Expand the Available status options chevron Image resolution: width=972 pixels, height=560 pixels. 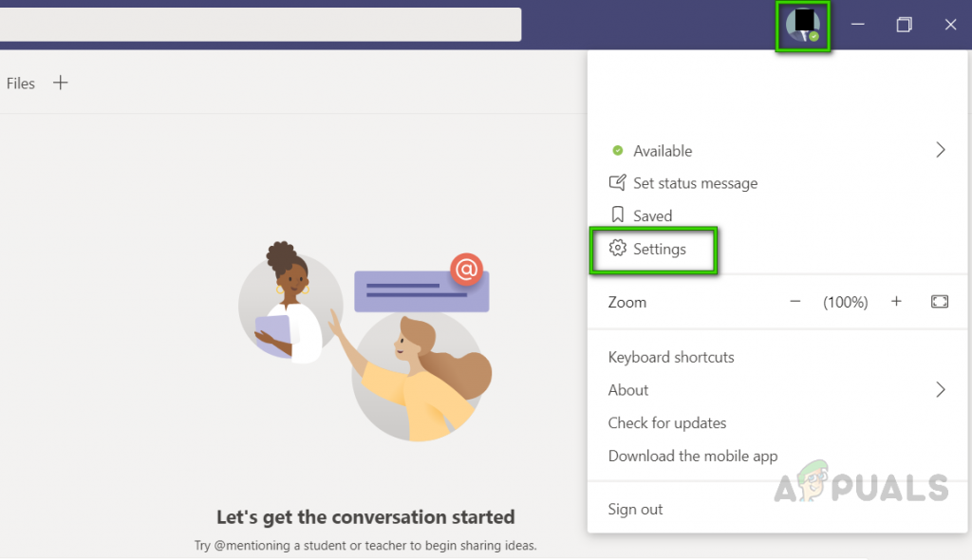coord(941,150)
